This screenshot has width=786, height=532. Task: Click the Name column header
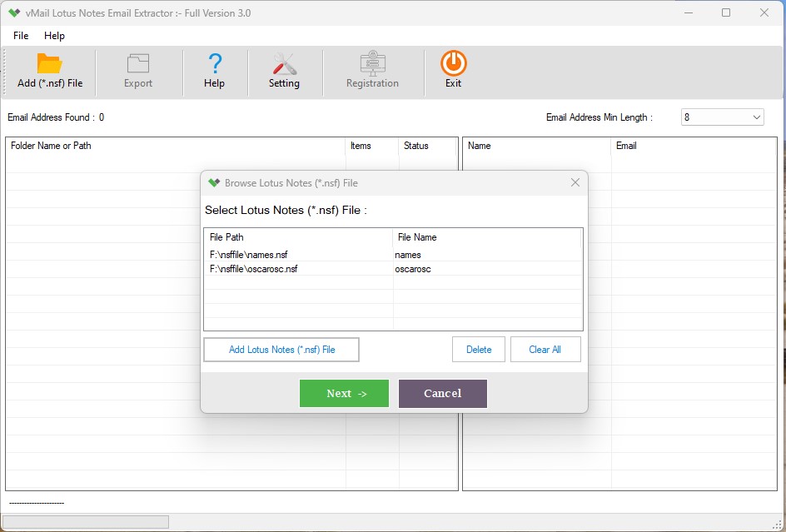pos(537,146)
